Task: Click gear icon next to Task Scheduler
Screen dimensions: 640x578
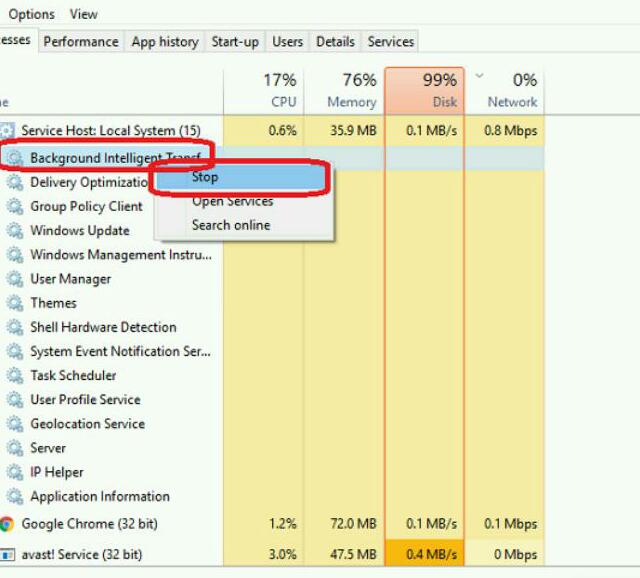Action: tap(15, 375)
